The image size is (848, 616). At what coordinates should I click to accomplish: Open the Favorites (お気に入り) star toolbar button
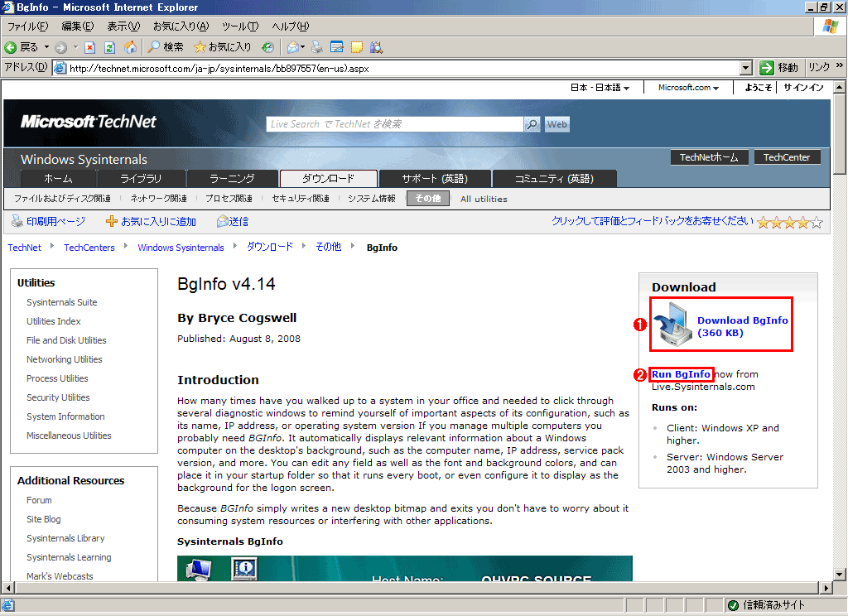(x=222, y=47)
